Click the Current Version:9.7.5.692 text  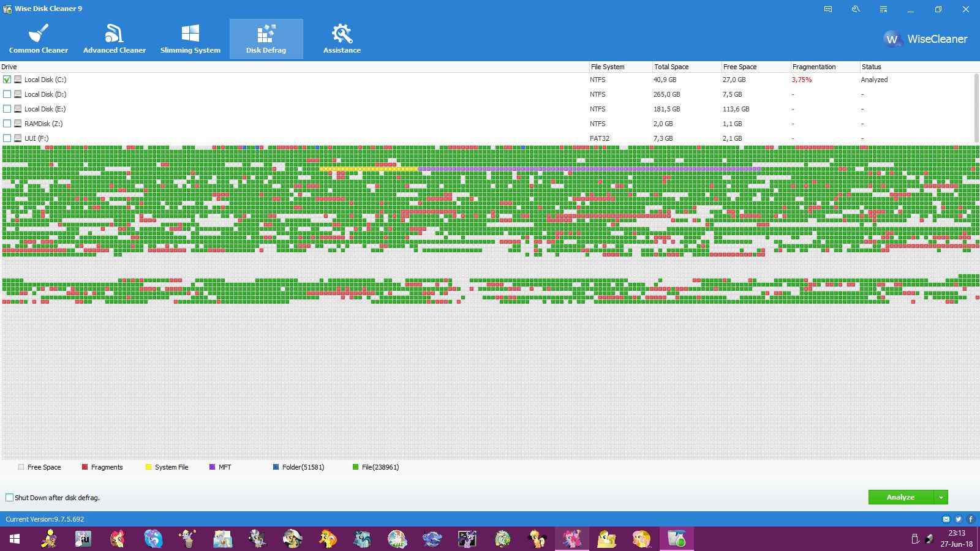coord(45,519)
